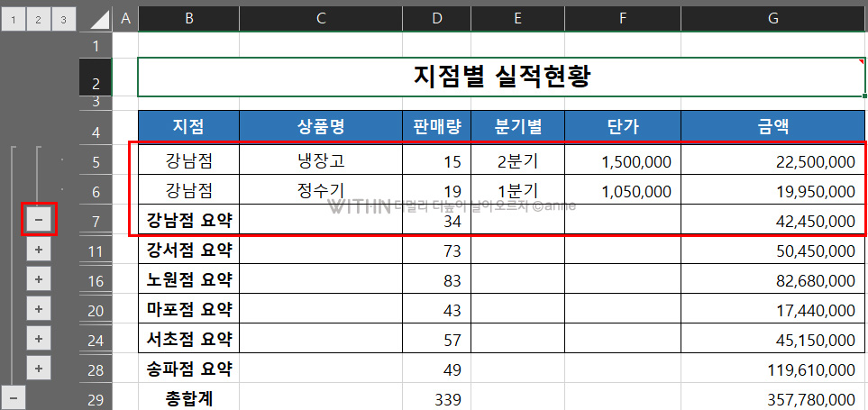Select column B header
This screenshot has width=868, height=410.
[188, 19]
